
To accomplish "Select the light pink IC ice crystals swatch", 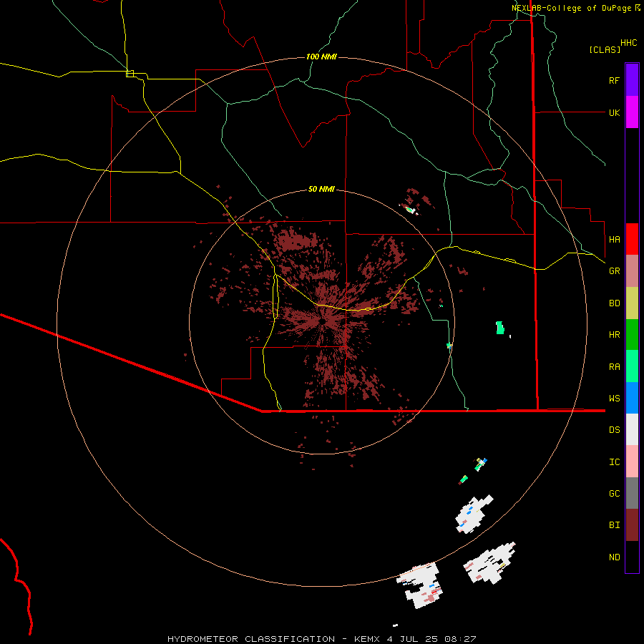I will pyautogui.click(x=632, y=462).
